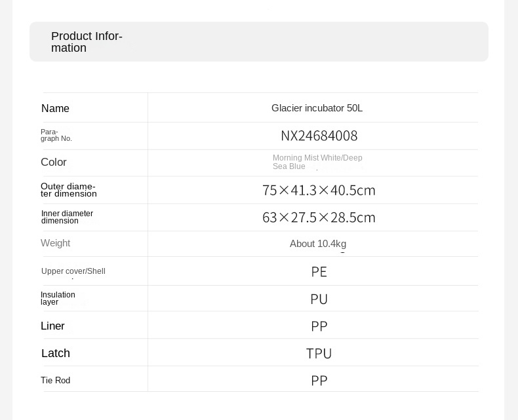Click the PE material value
The width and height of the screenshot is (518, 420).
click(319, 272)
